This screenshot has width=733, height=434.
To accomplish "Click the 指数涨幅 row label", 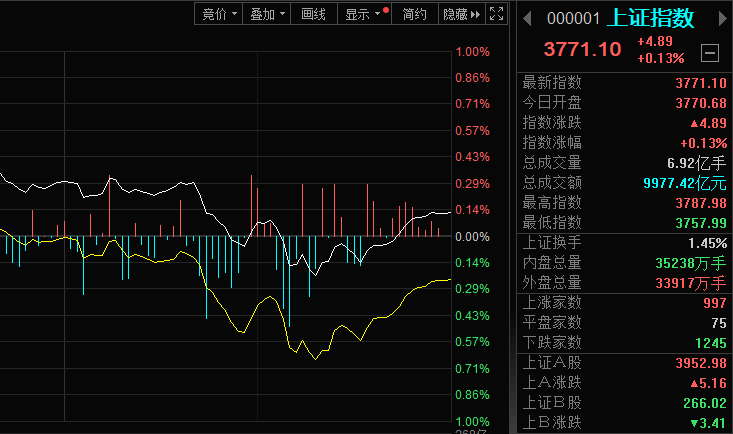I will coord(552,142).
